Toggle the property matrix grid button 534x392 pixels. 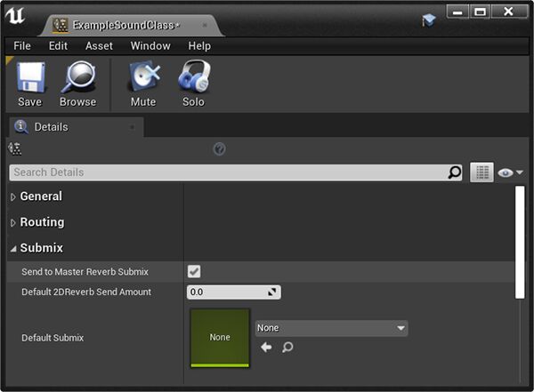coord(481,172)
